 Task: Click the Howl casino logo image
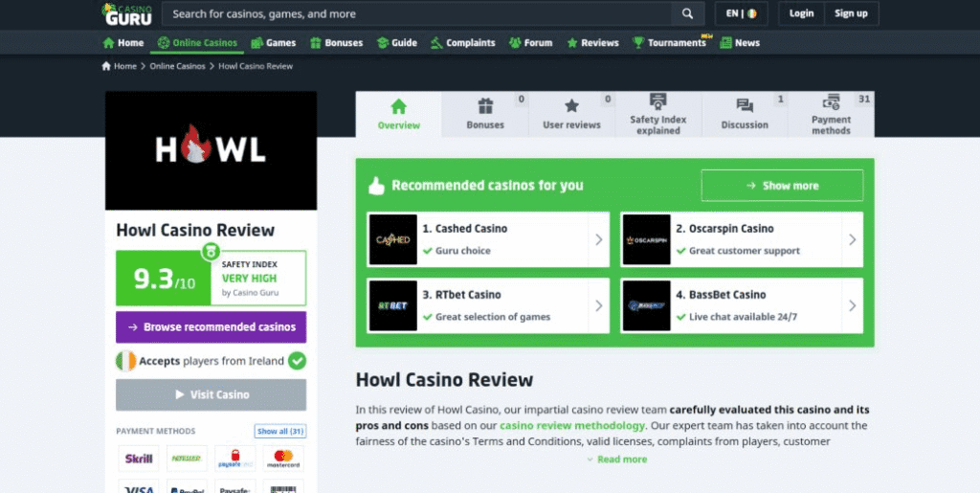click(x=212, y=150)
